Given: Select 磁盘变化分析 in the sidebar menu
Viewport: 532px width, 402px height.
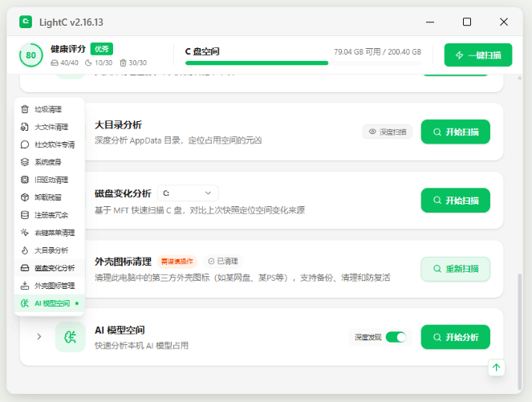Looking at the screenshot, I should (x=50, y=268).
